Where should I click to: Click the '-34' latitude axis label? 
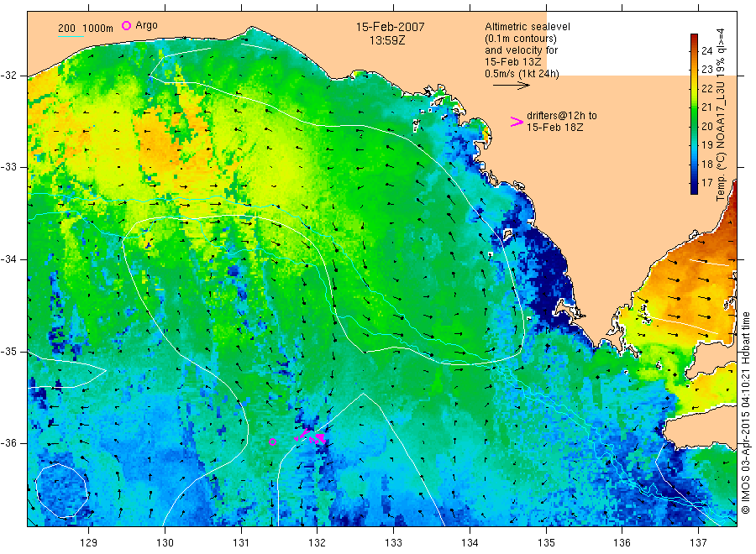[x=8, y=259]
